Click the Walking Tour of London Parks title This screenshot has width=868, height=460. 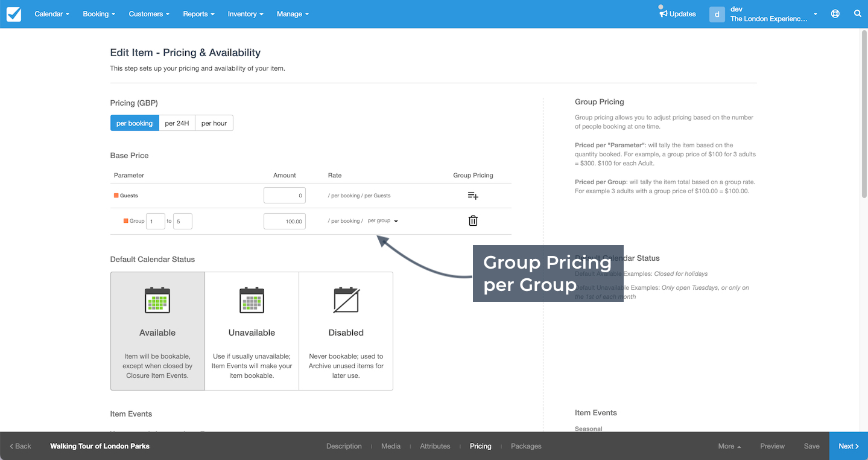click(100, 446)
